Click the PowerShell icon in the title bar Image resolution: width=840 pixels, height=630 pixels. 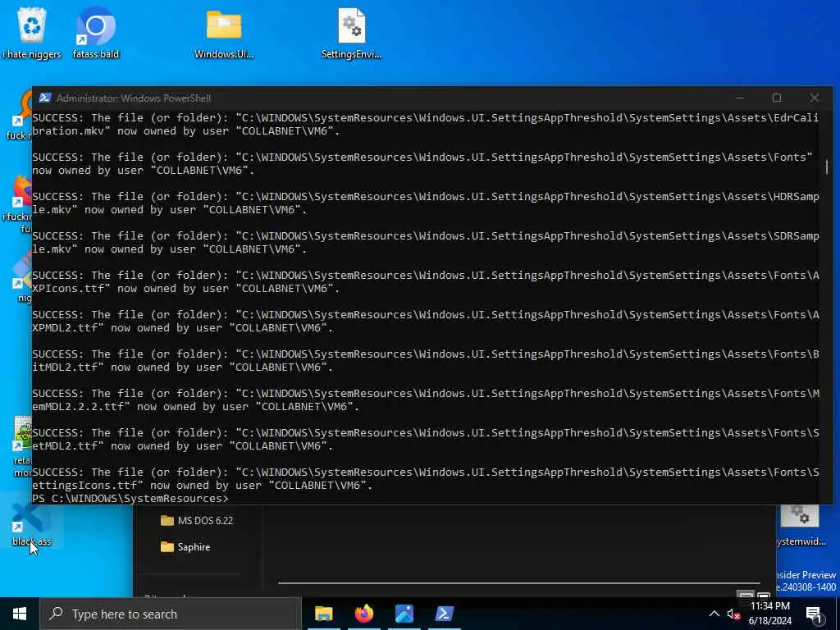click(x=45, y=98)
